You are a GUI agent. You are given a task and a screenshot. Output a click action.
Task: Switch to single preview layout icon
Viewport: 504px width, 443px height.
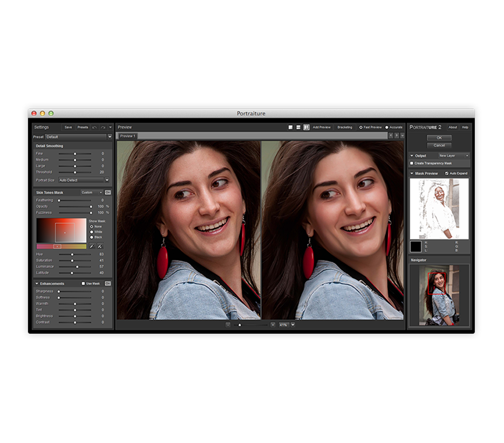[290, 127]
